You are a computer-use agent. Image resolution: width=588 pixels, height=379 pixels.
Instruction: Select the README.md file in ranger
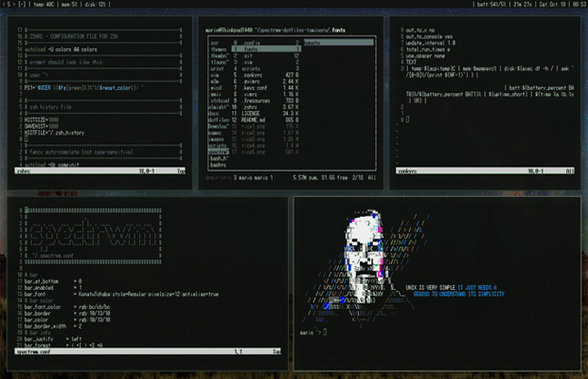coord(266,120)
